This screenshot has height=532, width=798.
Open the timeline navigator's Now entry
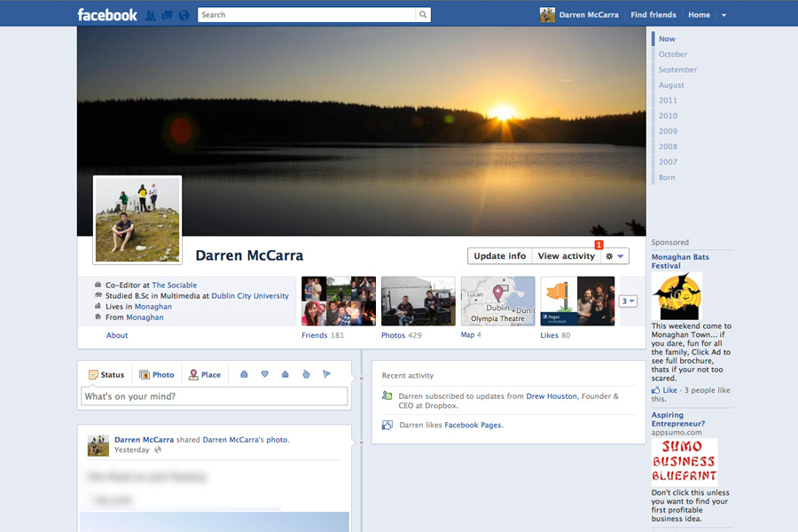point(668,38)
